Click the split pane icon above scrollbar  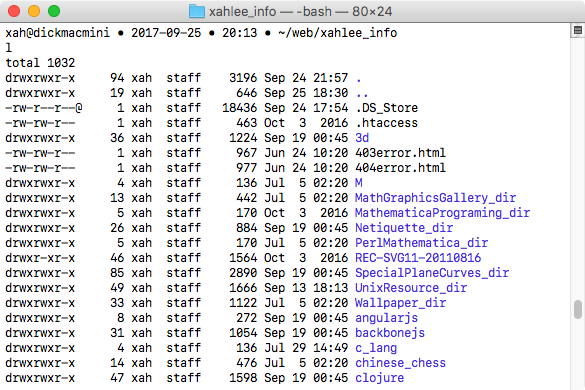pyautogui.click(x=578, y=30)
